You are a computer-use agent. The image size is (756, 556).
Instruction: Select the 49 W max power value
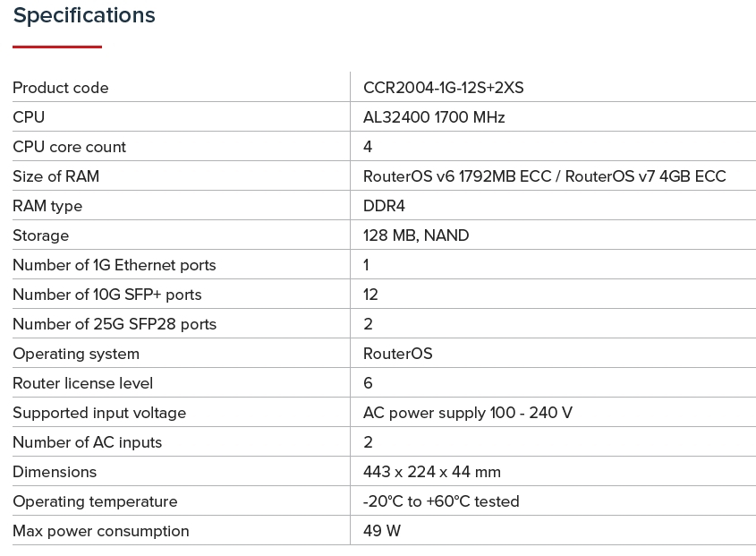point(382,531)
